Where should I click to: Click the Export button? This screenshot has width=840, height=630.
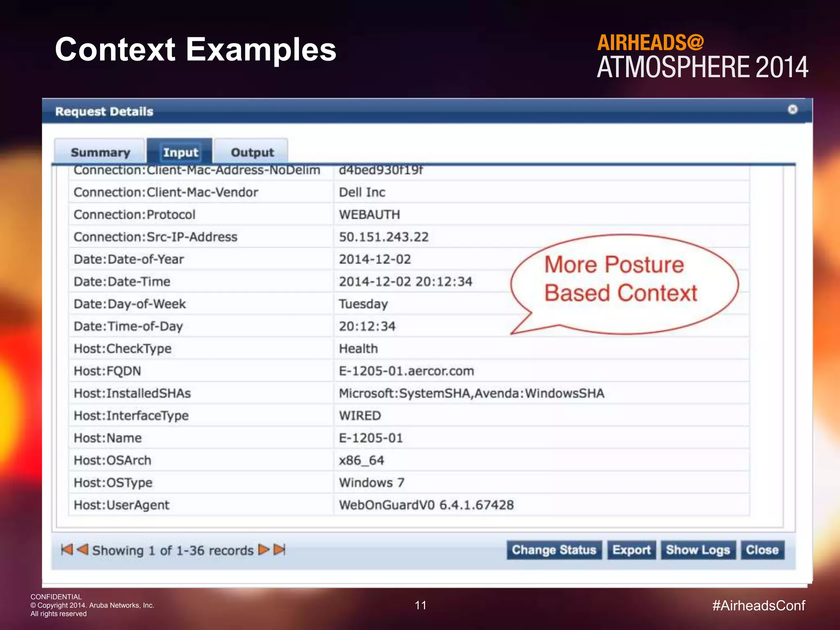point(632,550)
